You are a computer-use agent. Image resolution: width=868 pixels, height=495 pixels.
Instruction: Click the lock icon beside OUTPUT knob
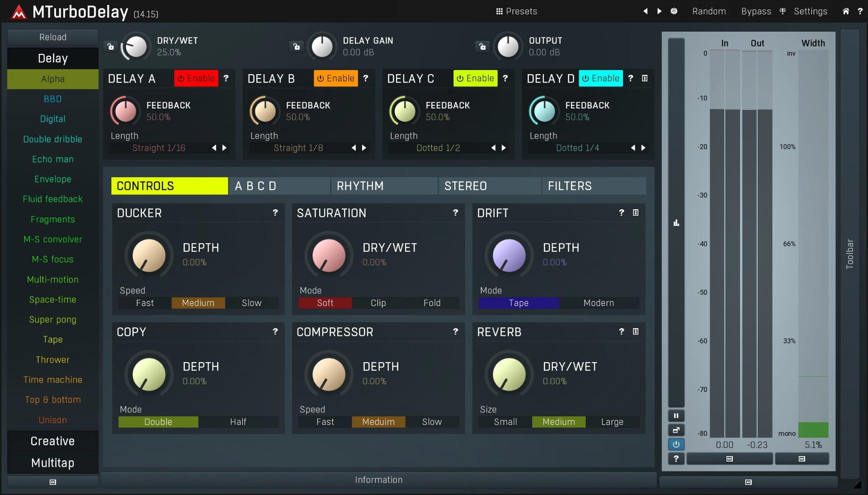pyautogui.click(x=482, y=47)
